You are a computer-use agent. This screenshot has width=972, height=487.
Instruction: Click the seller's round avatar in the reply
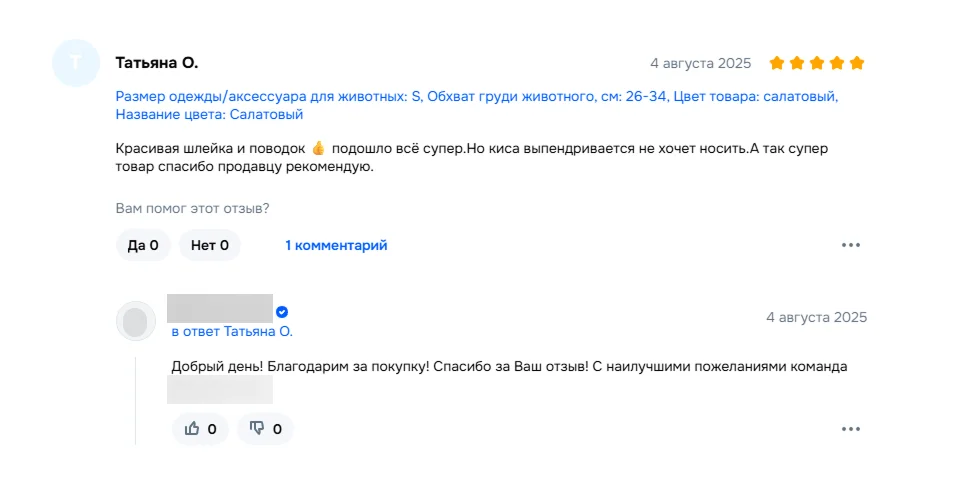[136, 321]
